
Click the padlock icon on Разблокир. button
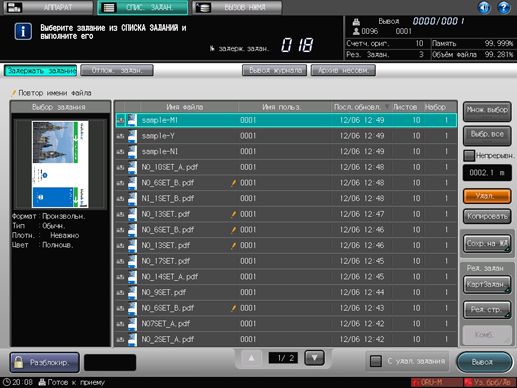click(x=19, y=362)
